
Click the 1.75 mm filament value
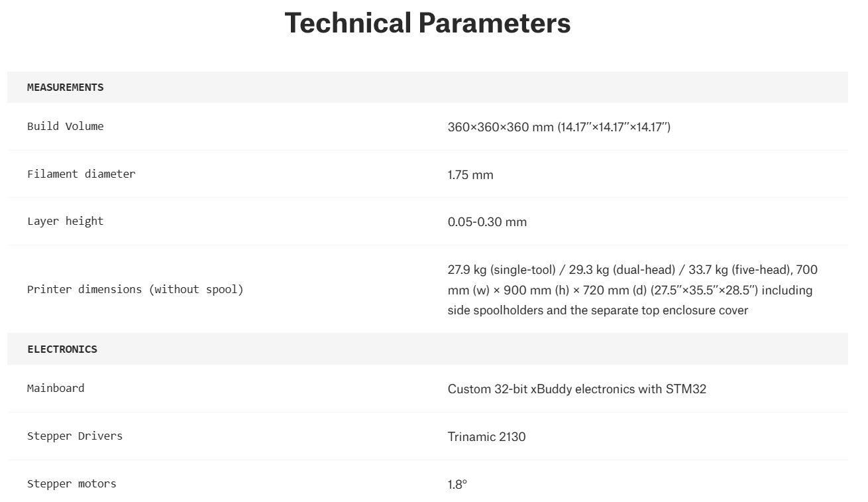[470, 174]
